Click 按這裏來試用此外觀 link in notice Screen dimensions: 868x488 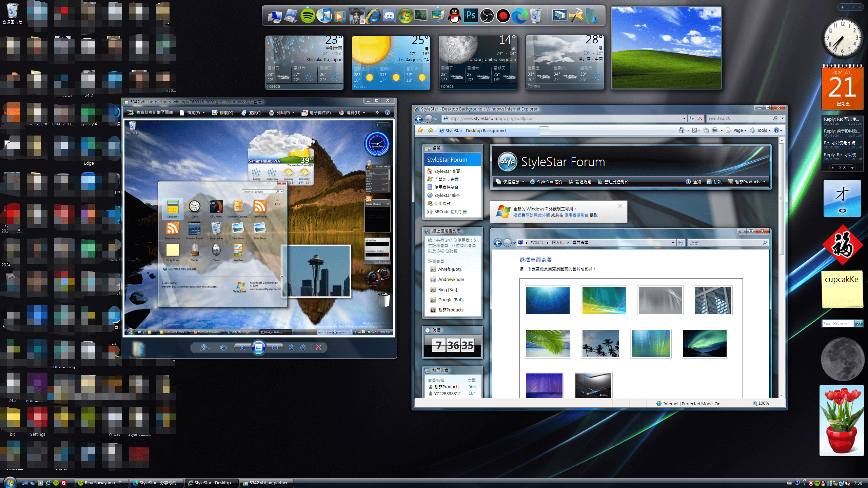[531, 215]
